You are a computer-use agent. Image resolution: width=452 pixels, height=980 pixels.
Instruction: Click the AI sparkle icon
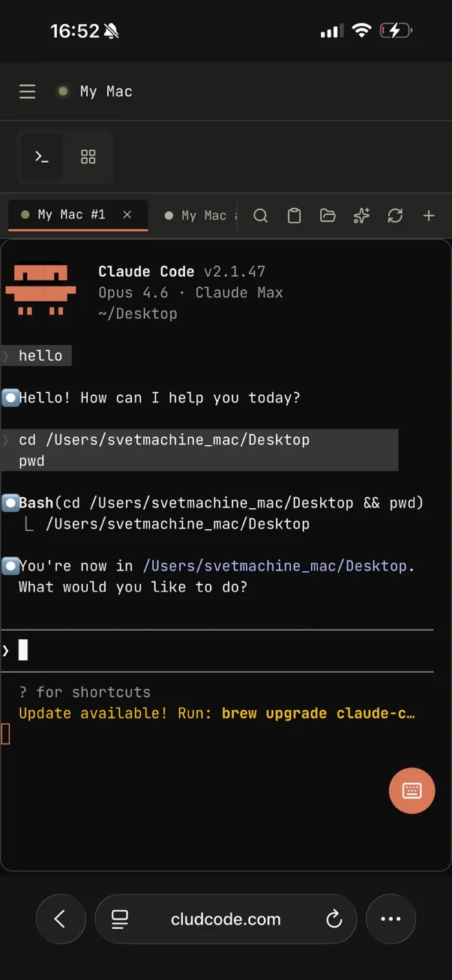361,215
